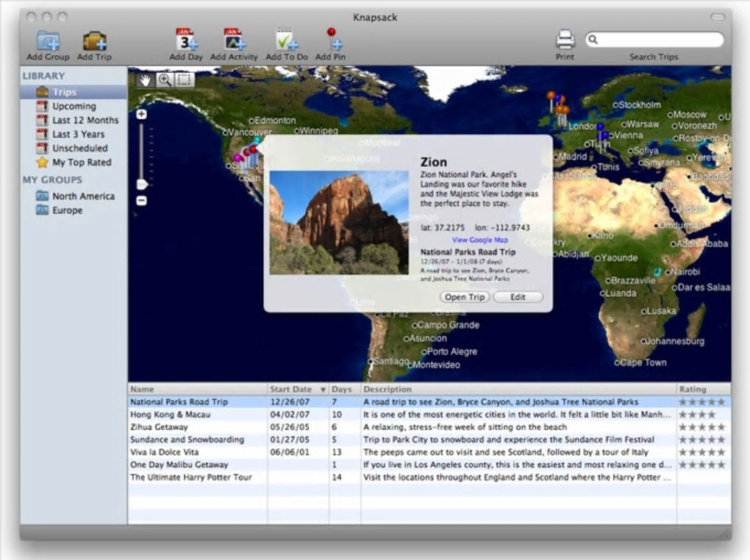Click the Add Activity toolbar icon
Image resolution: width=750 pixels, height=560 pixels.
tap(234, 40)
